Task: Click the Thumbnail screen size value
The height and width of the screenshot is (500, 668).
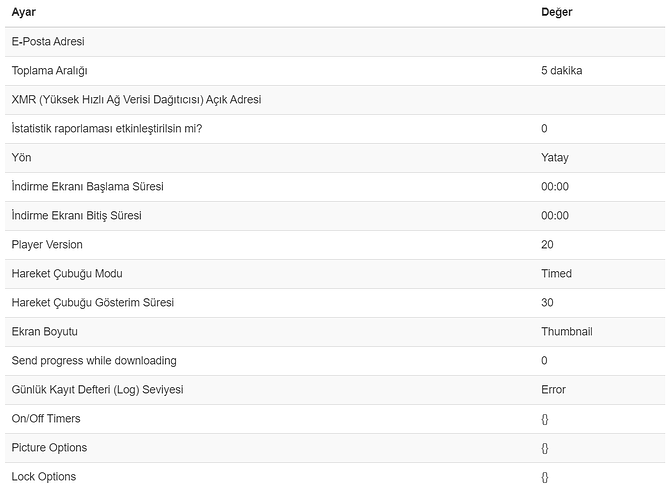Action: tap(567, 331)
